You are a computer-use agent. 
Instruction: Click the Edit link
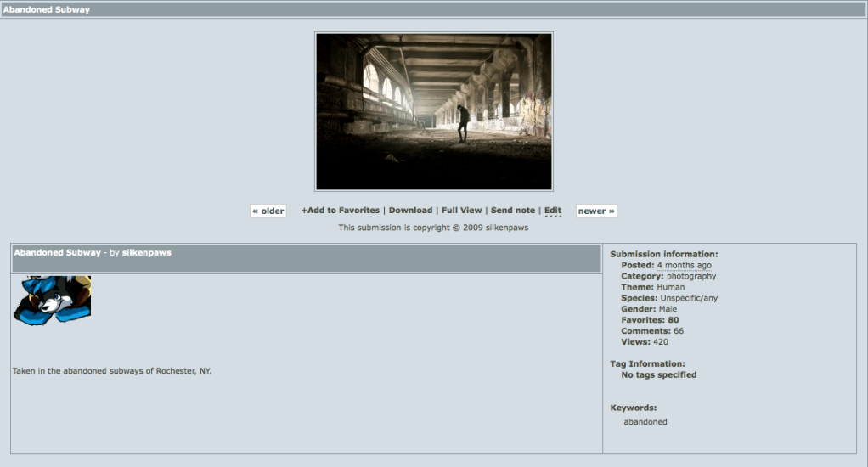(x=553, y=211)
